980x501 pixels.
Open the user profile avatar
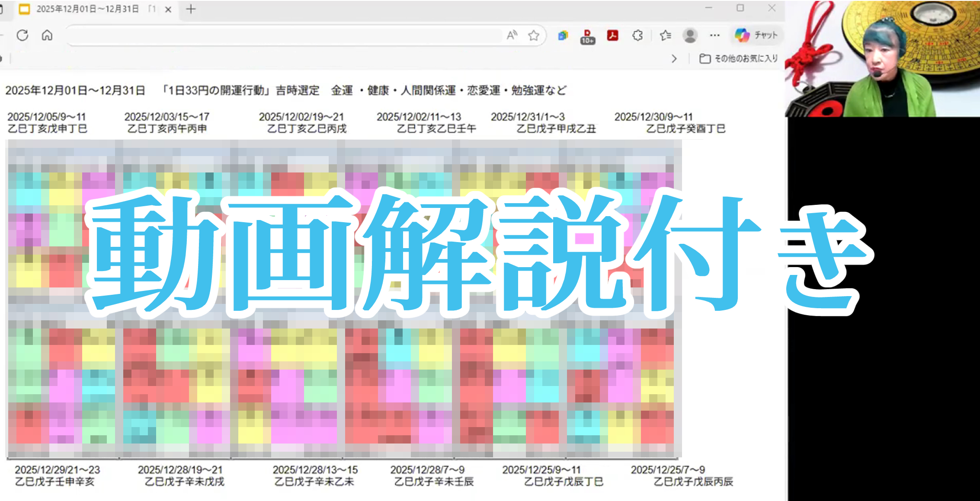(690, 35)
